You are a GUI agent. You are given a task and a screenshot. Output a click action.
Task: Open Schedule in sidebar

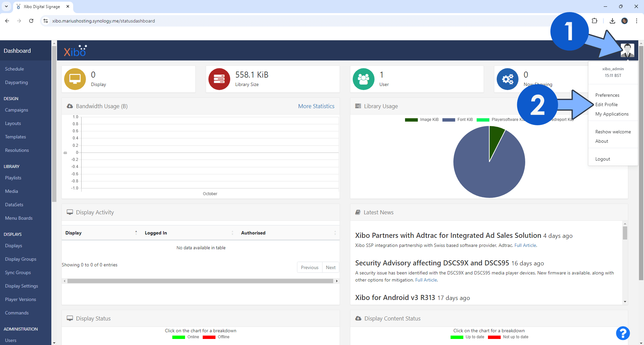pyautogui.click(x=14, y=69)
